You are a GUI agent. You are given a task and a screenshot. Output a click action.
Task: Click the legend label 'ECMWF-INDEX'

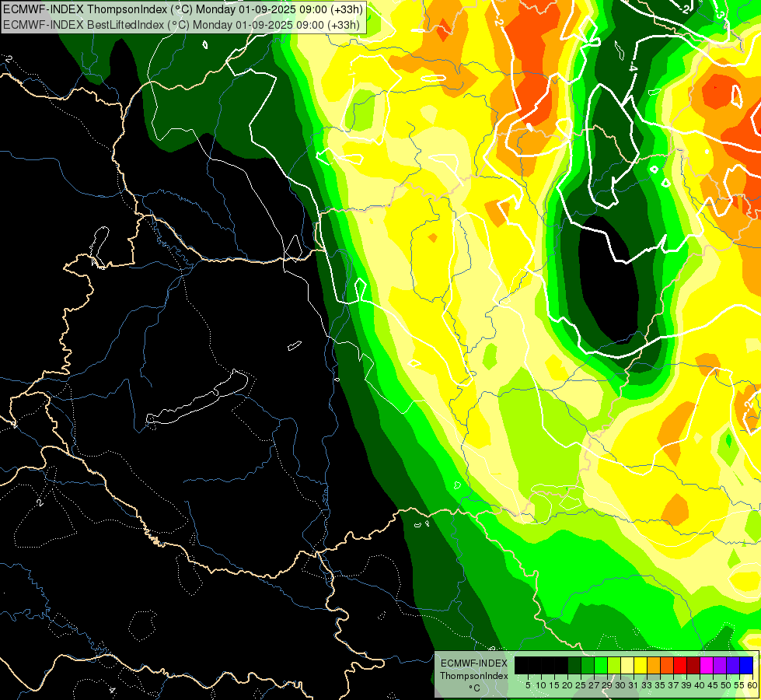point(474,663)
